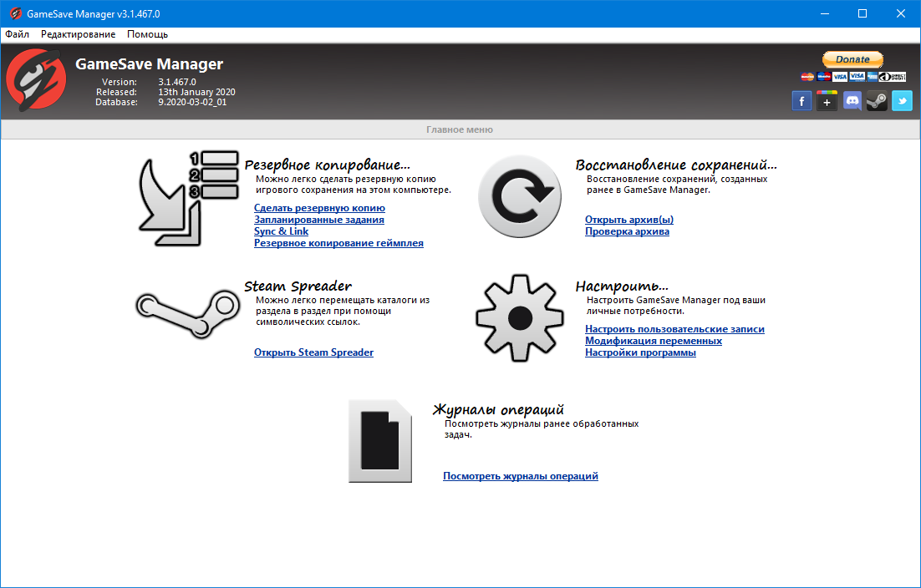Open Запланированные задания
This screenshot has height=588, width=921.
(318, 219)
